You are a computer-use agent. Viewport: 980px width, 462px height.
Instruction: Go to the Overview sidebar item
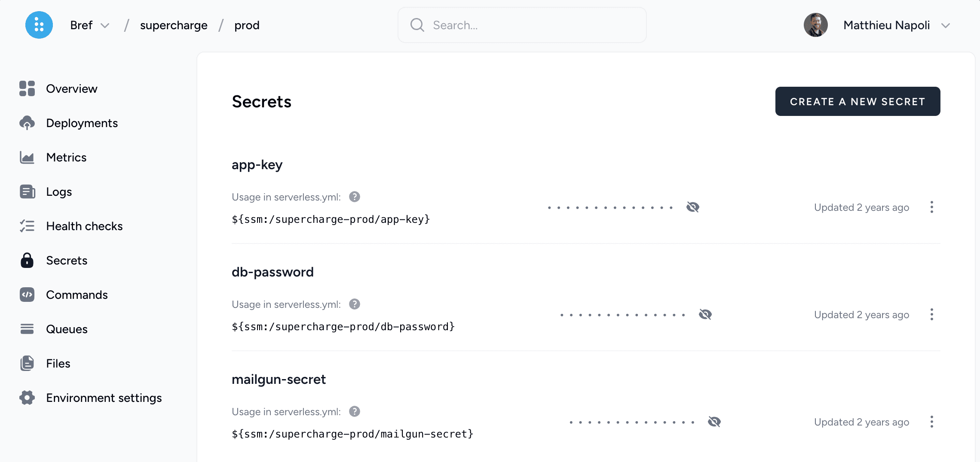[x=71, y=88]
